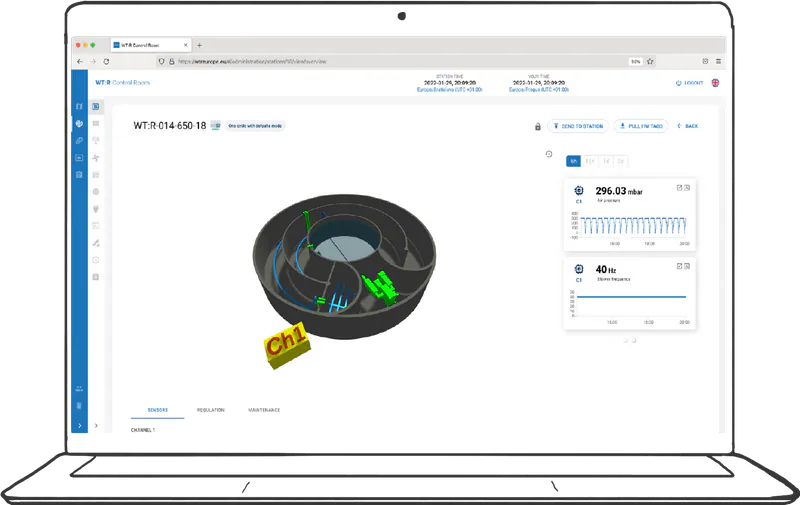Expand the gray sub-sidebar with chevron
The width and height of the screenshot is (800, 505).
[96, 425]
